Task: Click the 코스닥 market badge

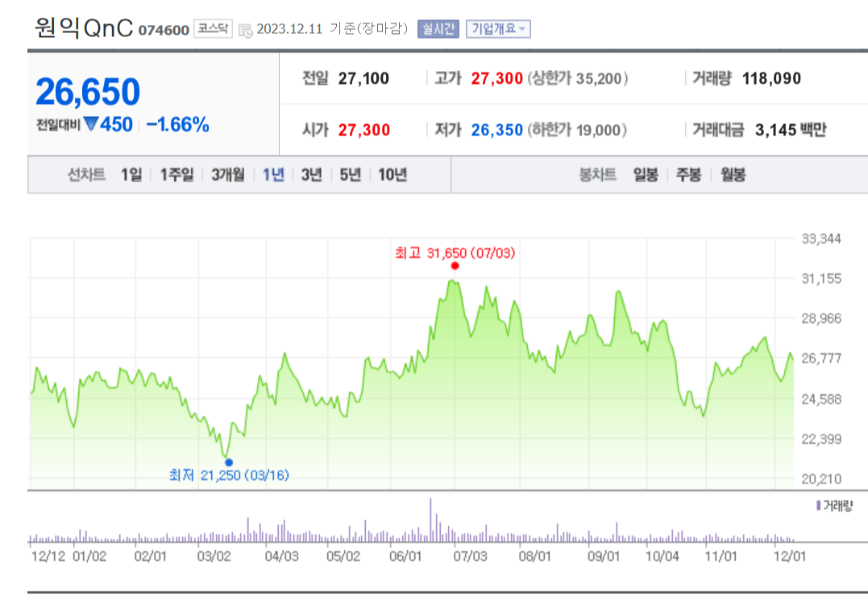Action: [213, 28]
